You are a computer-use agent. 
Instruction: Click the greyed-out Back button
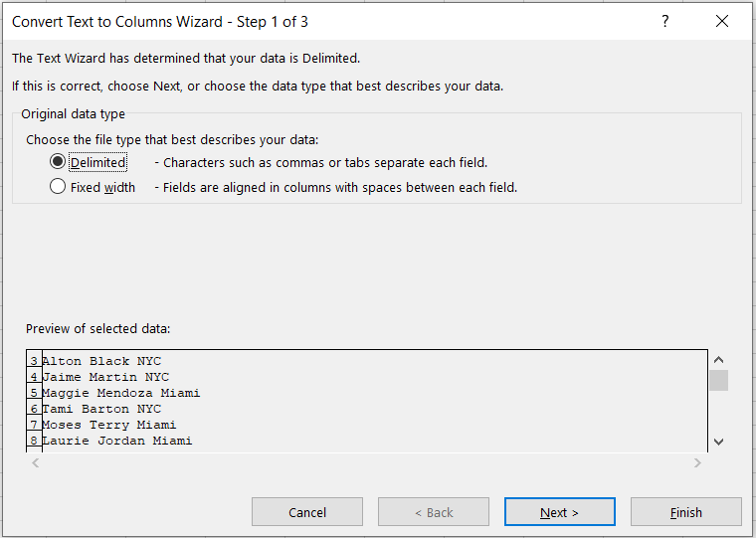pyautogui.click(x=433, y=512)
